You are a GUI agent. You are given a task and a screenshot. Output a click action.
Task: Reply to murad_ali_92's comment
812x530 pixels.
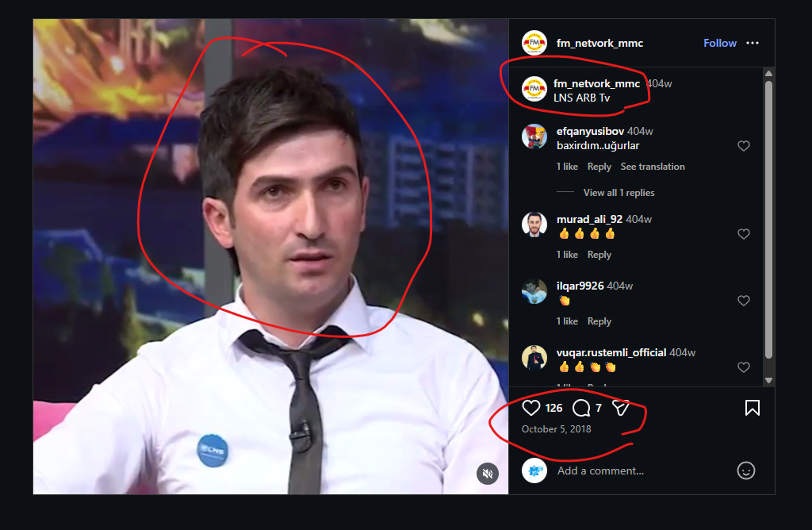(x=599, y=255)
